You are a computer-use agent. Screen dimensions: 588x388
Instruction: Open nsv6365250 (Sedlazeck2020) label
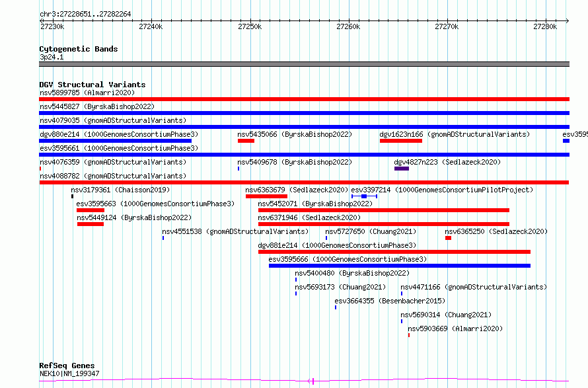pos(497,231)
